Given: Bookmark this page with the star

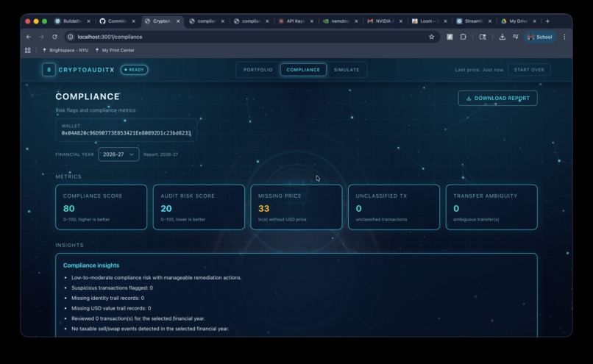Looking at the screenshot, I should point(432,37).
